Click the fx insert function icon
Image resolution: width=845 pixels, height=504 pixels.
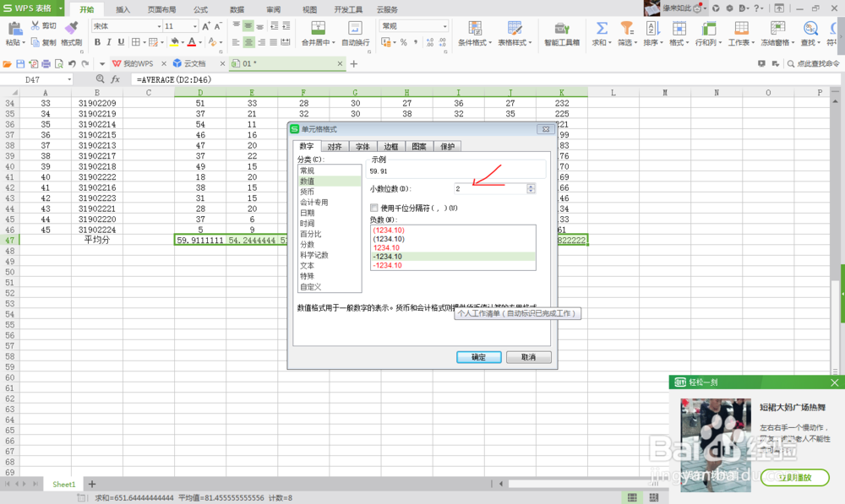tap(115, 79)
